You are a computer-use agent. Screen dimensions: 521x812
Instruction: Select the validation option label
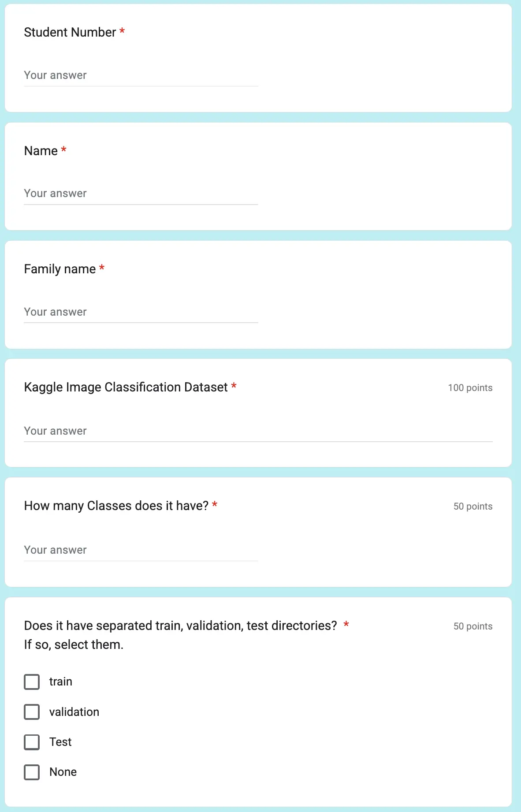pyautogui.click(x=74, y=711)
